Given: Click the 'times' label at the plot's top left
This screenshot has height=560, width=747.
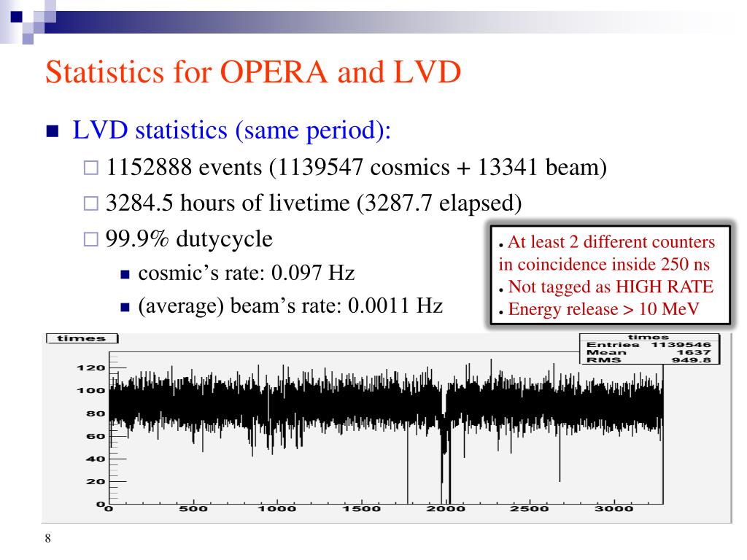Looking at the screenshot, I should click(82, 338).
